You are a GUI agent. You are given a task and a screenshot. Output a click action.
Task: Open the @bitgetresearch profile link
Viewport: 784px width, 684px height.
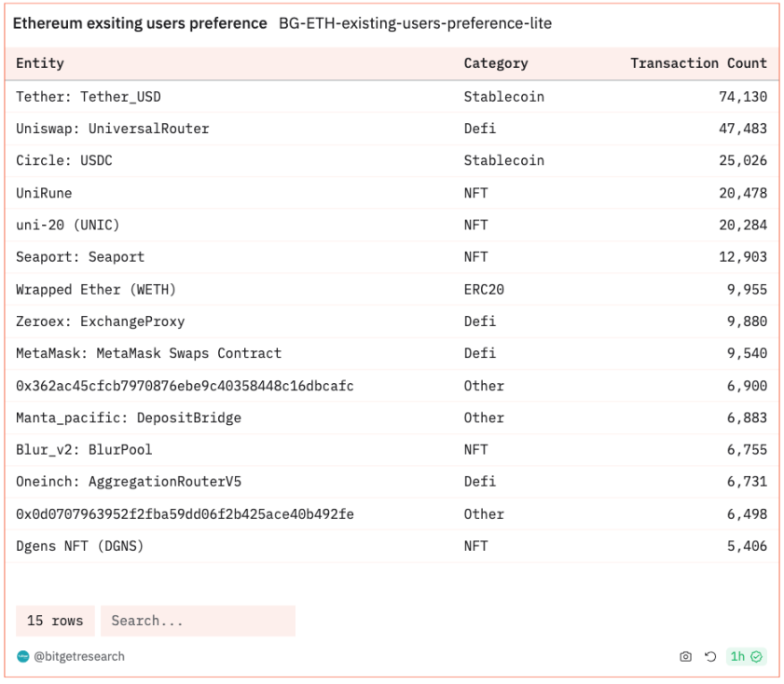pyautogui.click(x=79, y=657)
